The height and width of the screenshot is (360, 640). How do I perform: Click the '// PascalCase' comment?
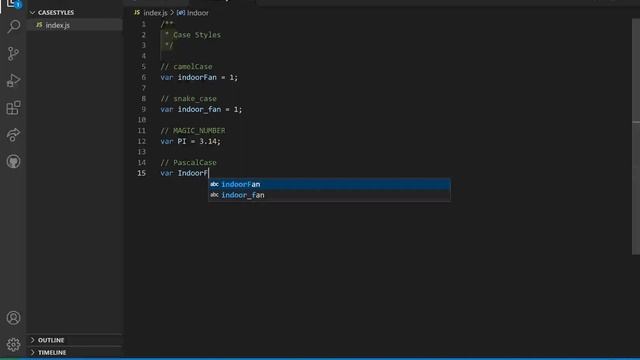coord(188,162)
